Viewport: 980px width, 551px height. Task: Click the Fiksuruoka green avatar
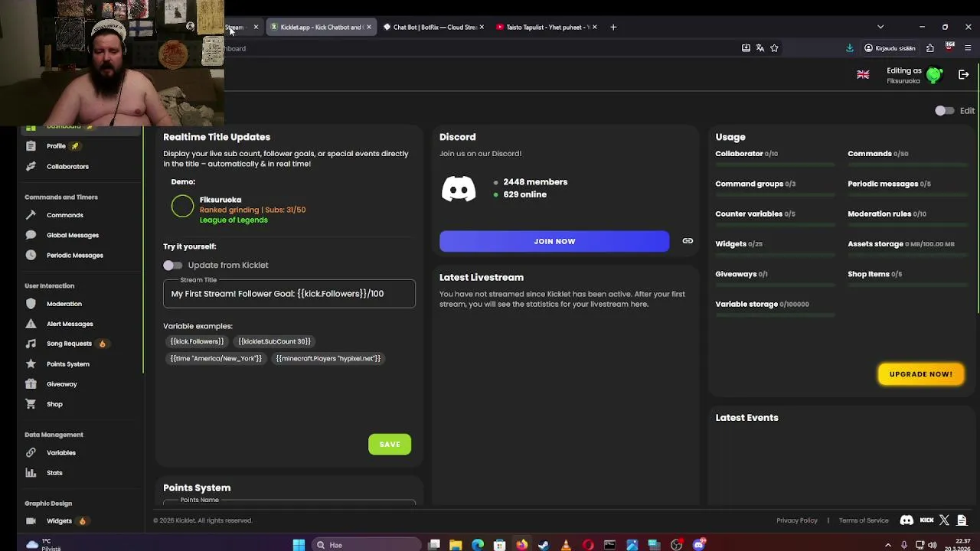point(934,75)
